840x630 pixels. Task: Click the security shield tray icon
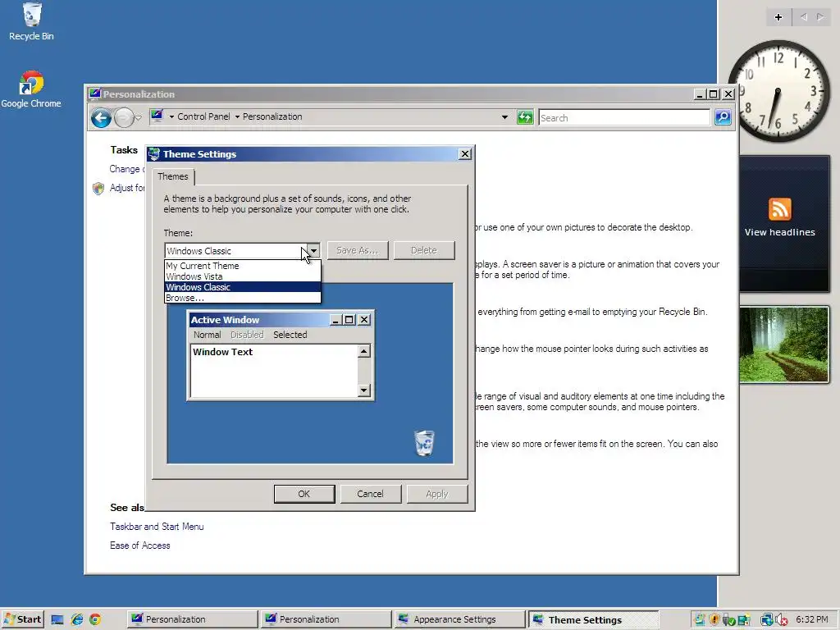714,620
